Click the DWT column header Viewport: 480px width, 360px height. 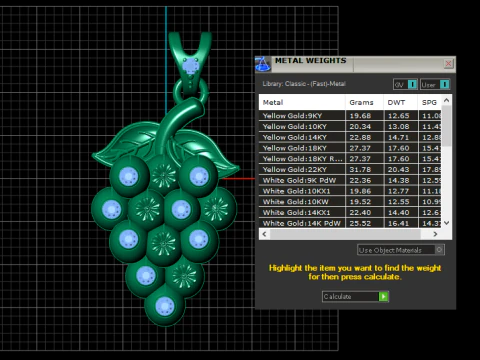[x=401, y=102]
